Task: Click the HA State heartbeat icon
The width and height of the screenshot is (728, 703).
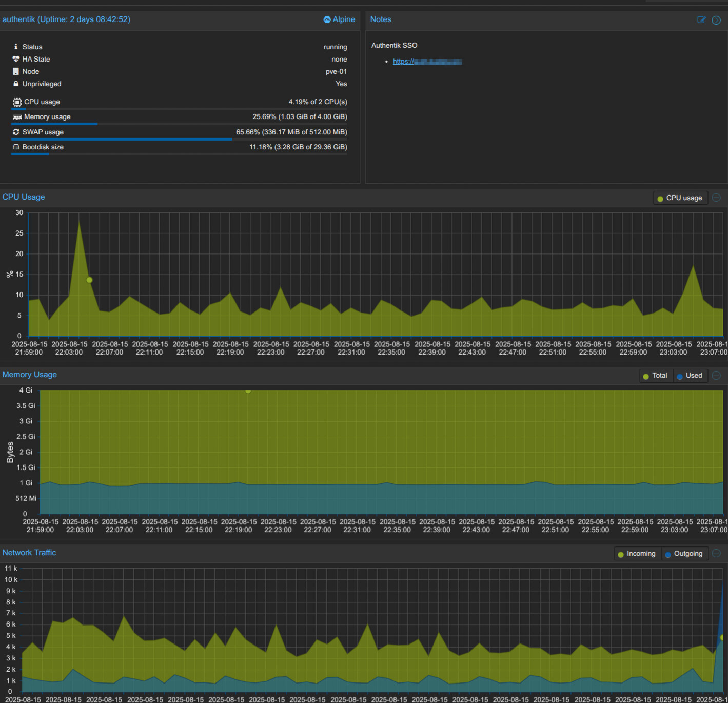Action: point(16,59)
